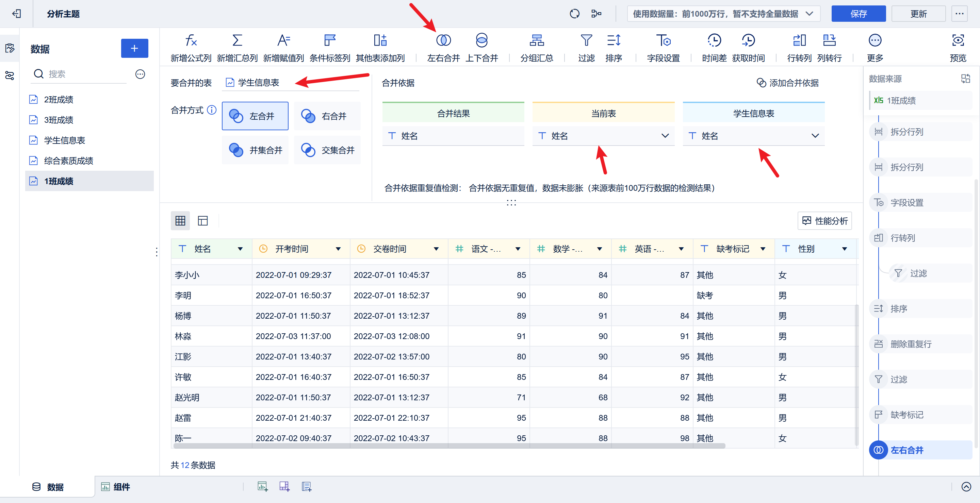980x503 pixels.
Task: Switch to the 组件 tab
Action: click(x=115, y=487)
